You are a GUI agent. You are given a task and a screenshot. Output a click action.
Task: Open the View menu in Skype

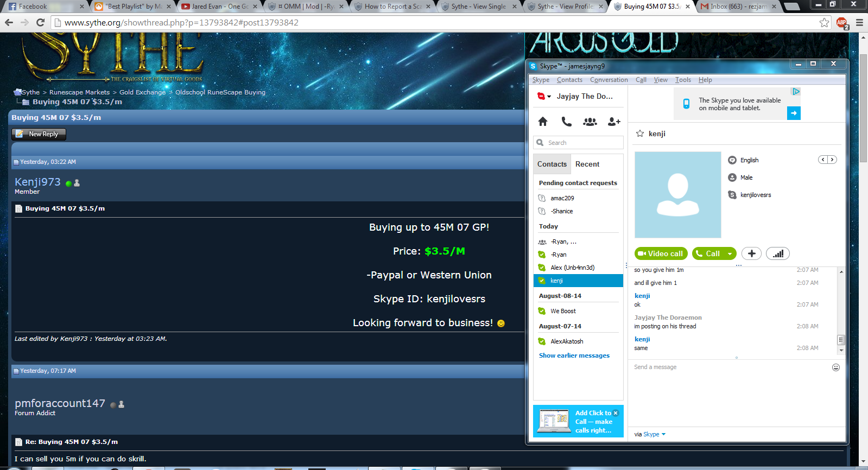661,80
